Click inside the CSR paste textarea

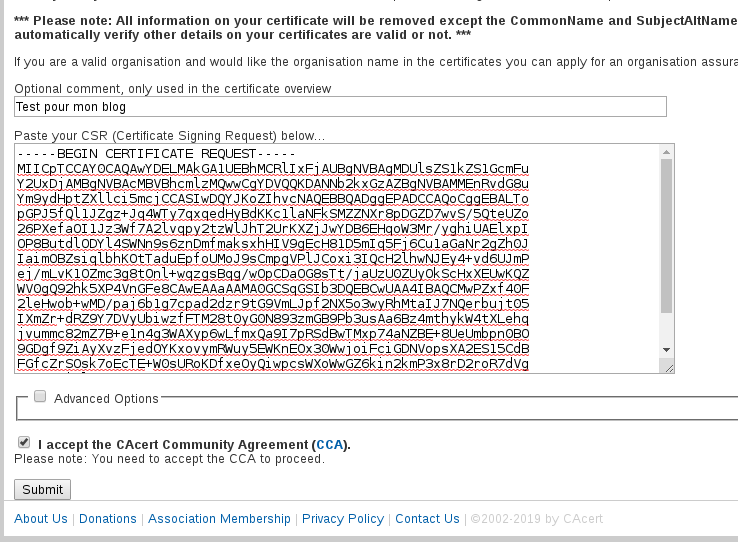click(x=337, y=259)
